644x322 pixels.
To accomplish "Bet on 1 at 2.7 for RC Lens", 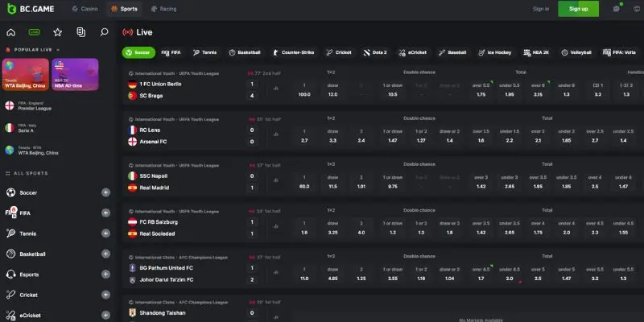I will click(304, 136).
